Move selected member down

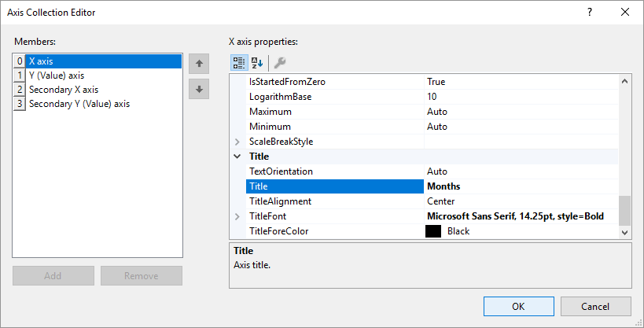(x=199, y=89)
